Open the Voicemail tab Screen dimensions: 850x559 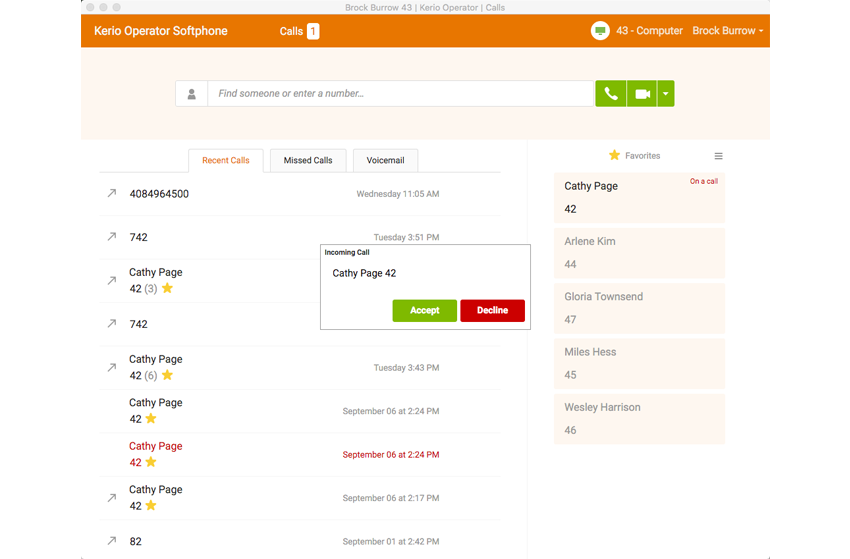tap(385, 160)
